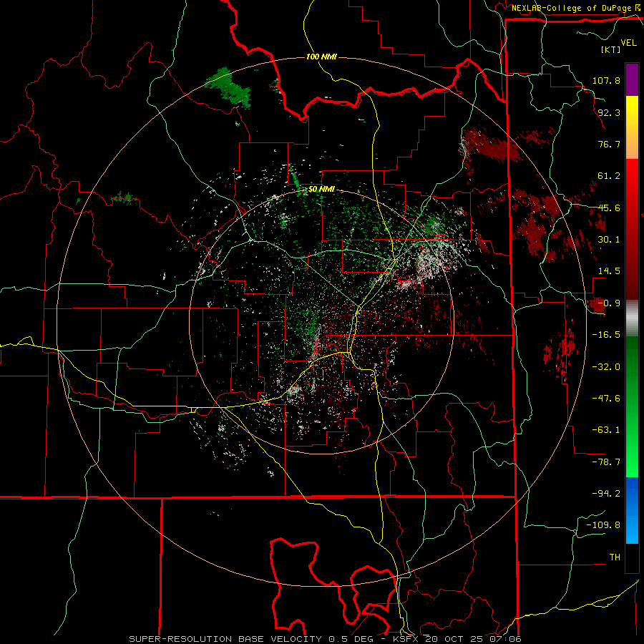Click the [KT] units label

tap(611, 49)
